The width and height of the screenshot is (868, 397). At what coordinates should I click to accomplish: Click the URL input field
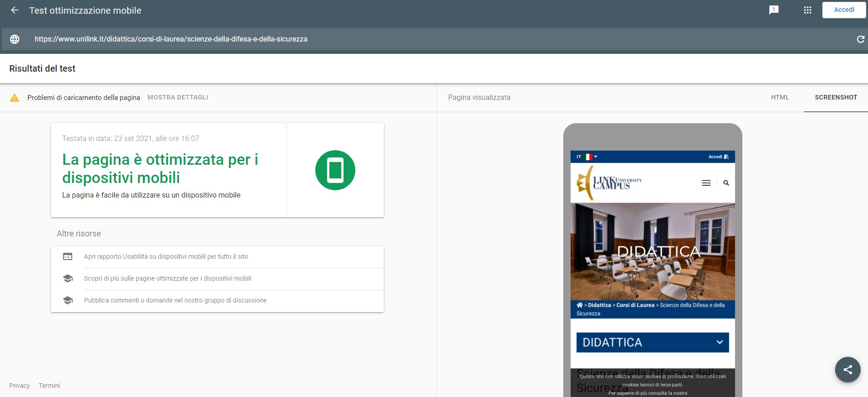[x=434, y=39]
